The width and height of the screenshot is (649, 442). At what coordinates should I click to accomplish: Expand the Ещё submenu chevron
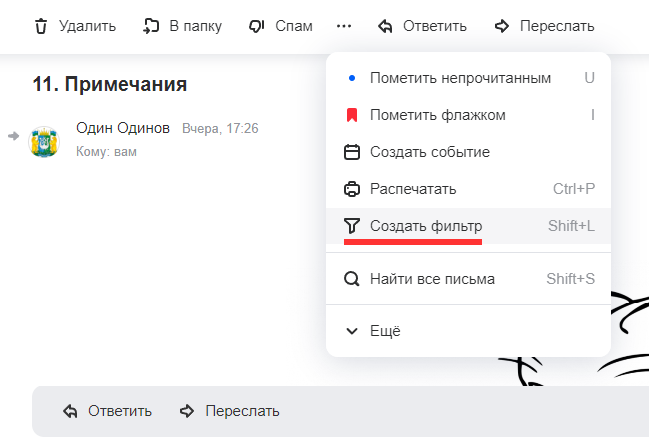pyautogui.click(x=351, y=331)
